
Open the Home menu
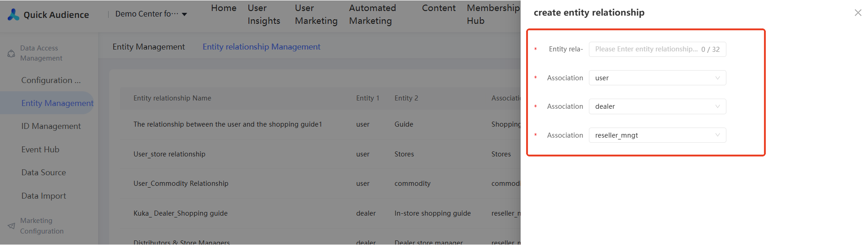[224, 8]
